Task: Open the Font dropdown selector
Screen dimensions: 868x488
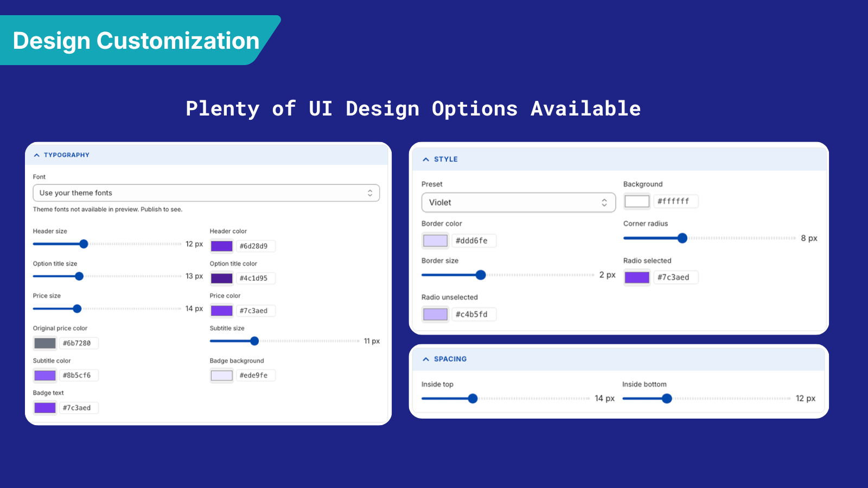Action: pyautogui.click(x=206, y=193)
